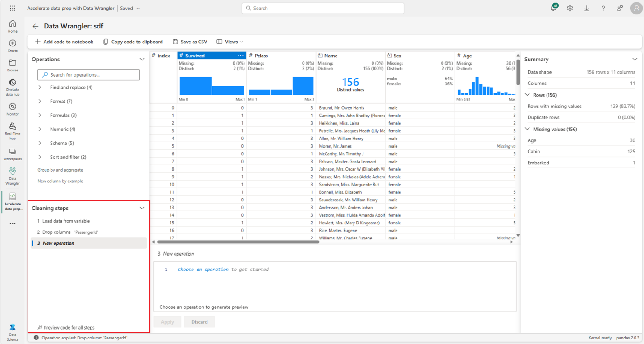Image resolution: width=644 pixels, height=344 pixels.
Task: Collapse the Rows (156) section
Action: point(528,95)
